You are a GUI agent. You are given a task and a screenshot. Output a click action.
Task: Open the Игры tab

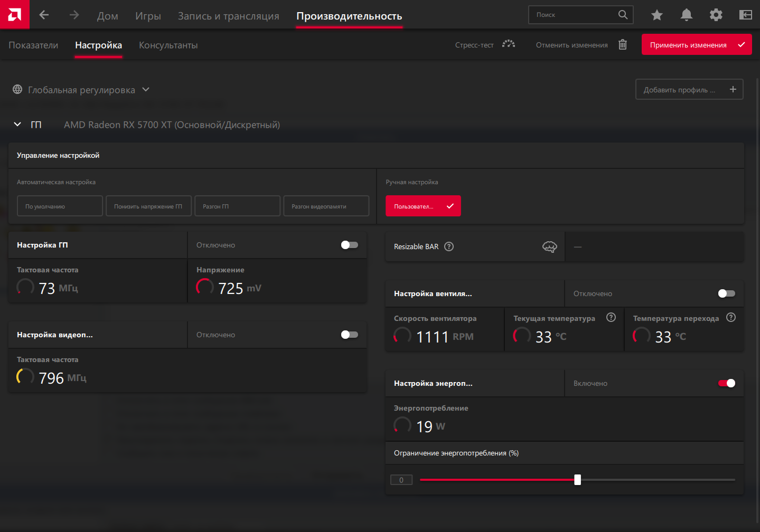click(x=148, y=16)
